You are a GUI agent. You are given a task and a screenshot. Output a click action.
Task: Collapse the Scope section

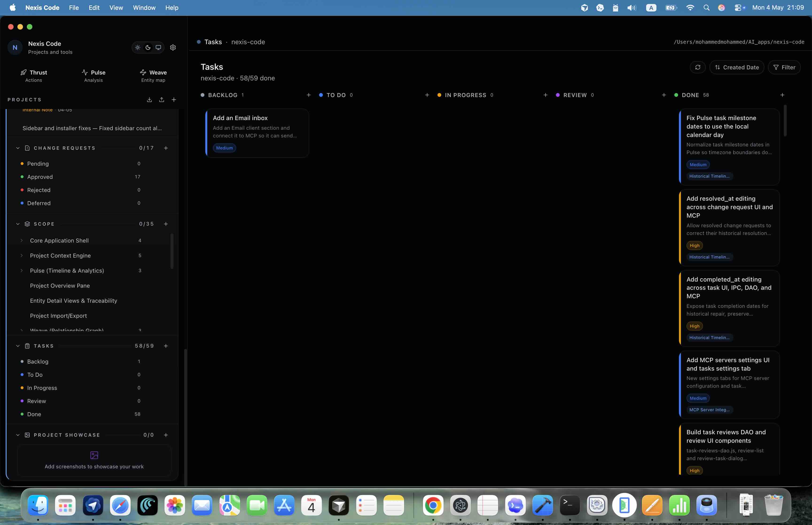pos(18,224)
